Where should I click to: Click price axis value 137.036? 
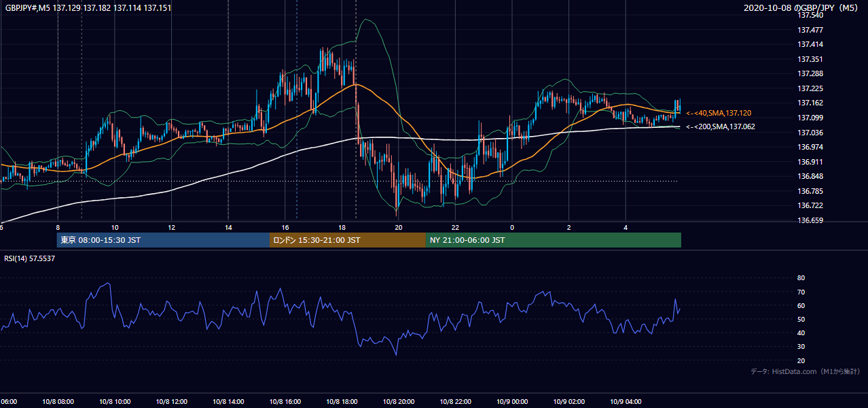coord(810,133)
